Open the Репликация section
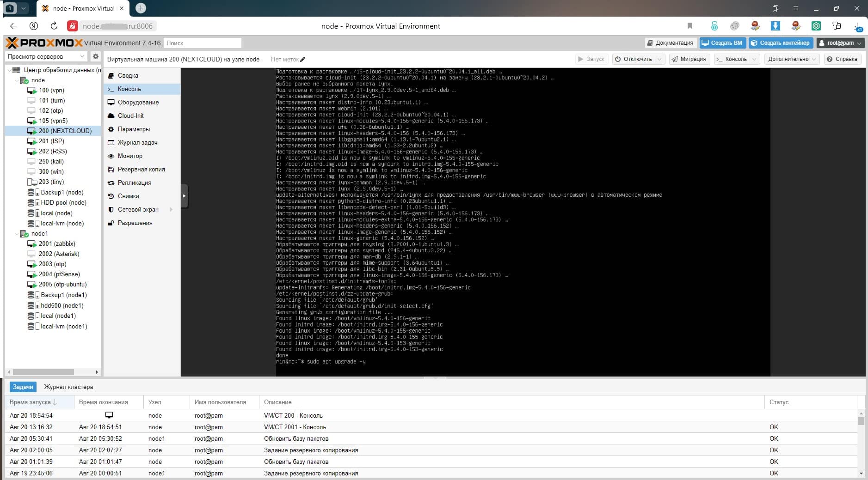The image size is (868, 480). click(142, 182)
